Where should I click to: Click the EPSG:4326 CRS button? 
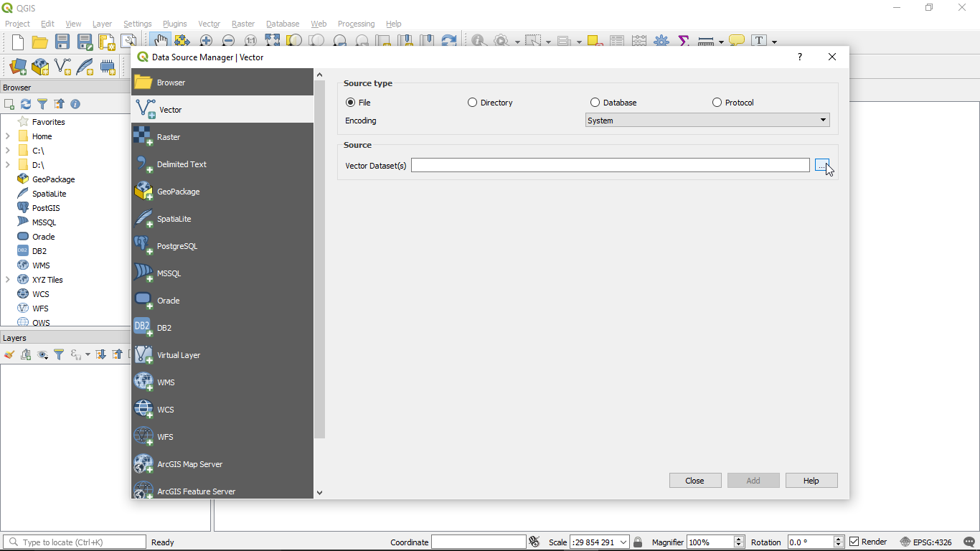[x=925, y=542]
